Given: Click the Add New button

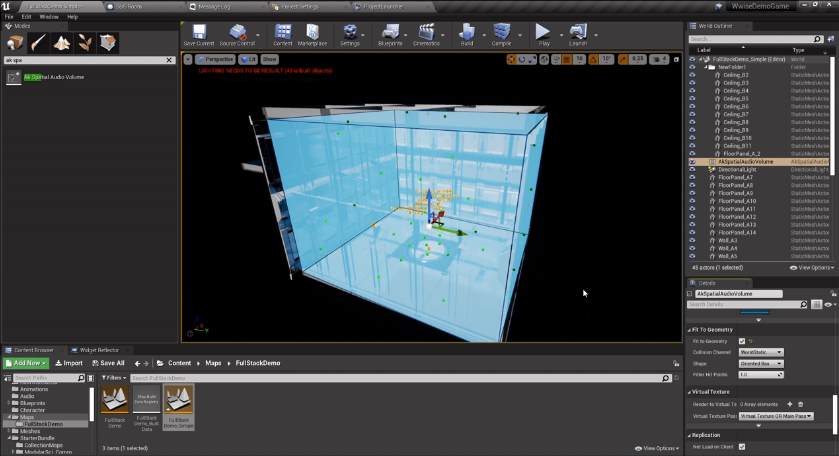Looking at the screenshot, I should [x=25, y=363].
